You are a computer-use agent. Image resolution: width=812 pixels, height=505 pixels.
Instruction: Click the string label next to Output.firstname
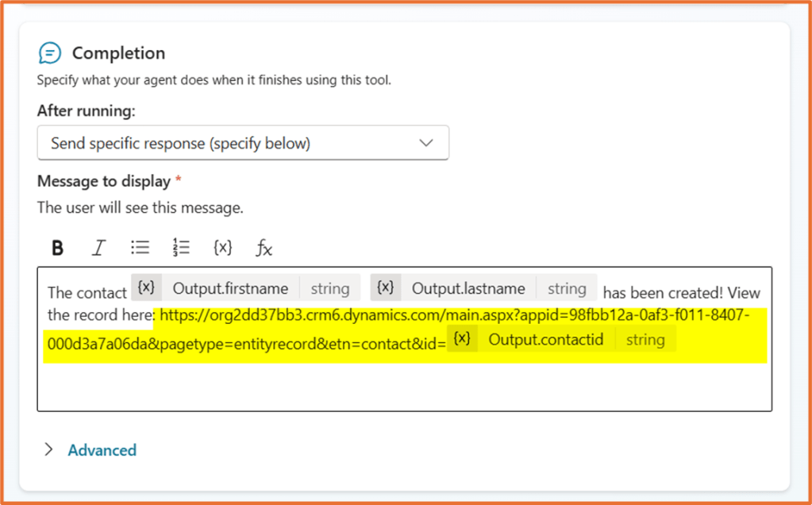(x=329, y=287)
